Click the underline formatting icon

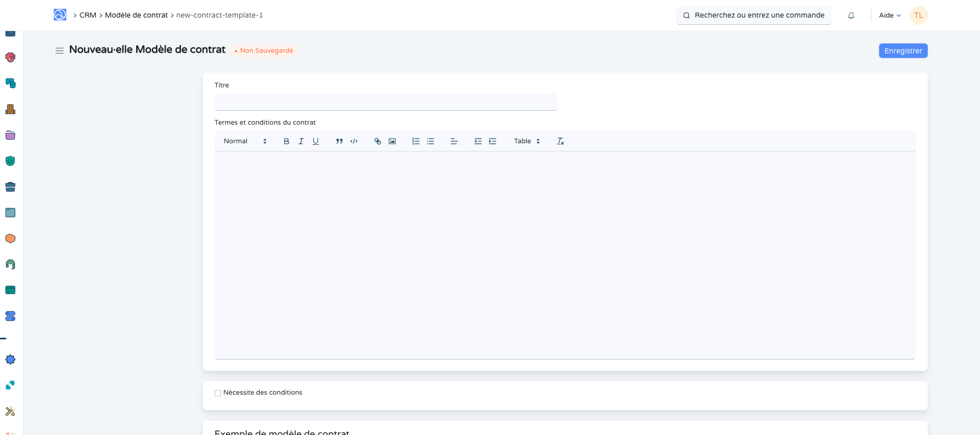click(x=315, y=141)
